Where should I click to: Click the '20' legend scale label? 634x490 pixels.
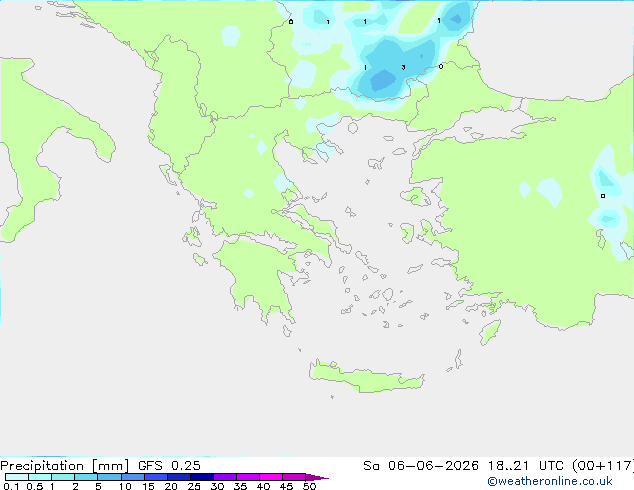pyautogui.click(x=171, y=486)
